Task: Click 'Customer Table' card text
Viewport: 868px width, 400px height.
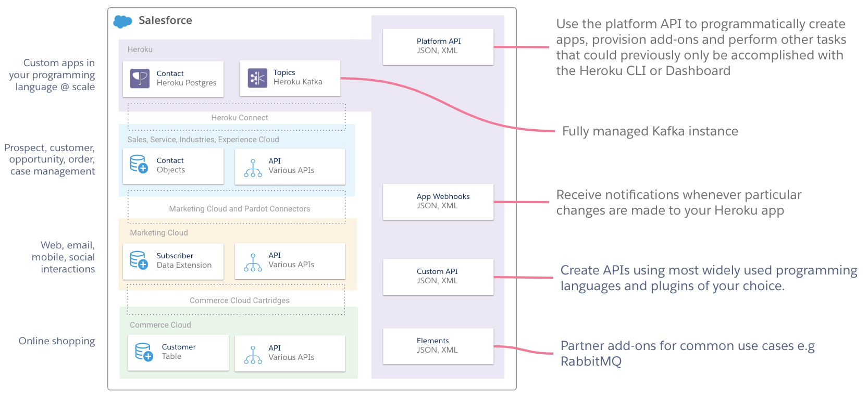Action: tap(179, 352)
